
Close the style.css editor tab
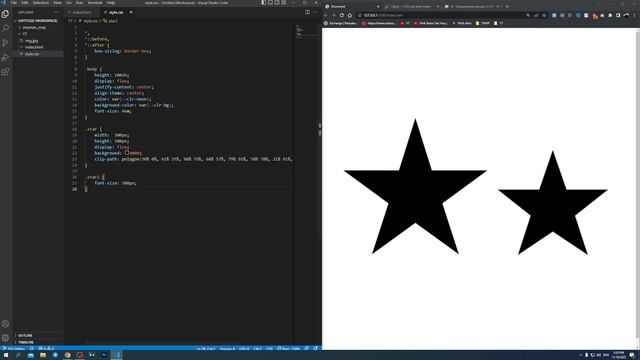click(131, 12)
